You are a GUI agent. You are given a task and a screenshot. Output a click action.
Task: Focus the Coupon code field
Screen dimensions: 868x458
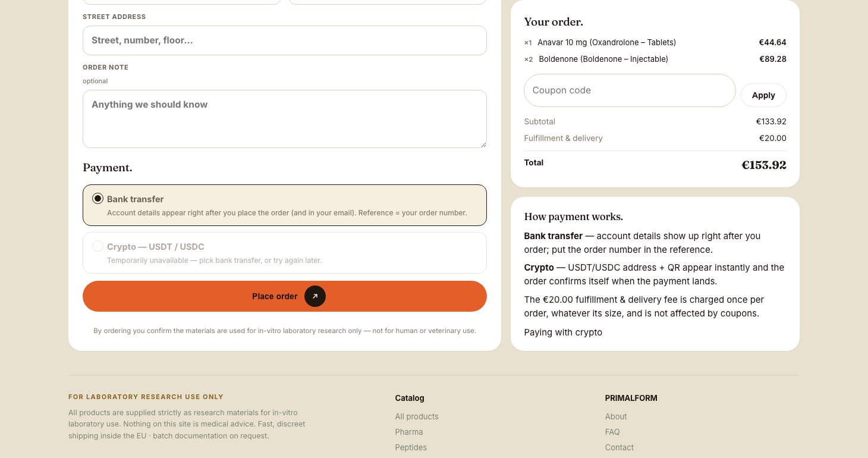[x=630, y=90]
